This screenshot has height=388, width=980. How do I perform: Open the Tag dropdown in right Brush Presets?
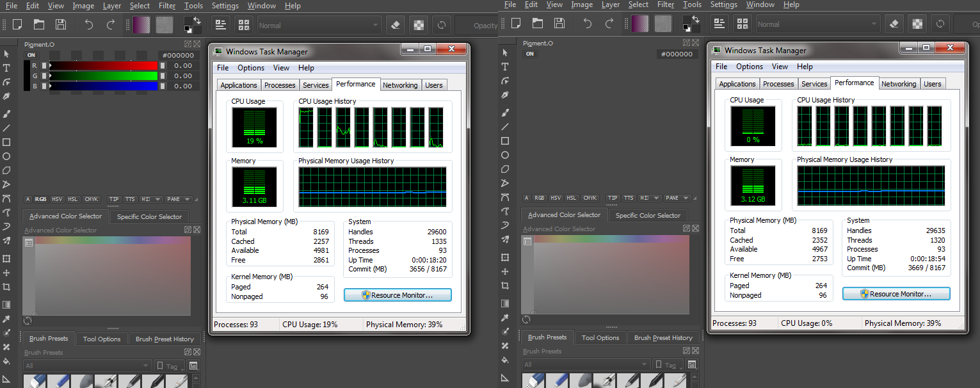pos(668,364)
